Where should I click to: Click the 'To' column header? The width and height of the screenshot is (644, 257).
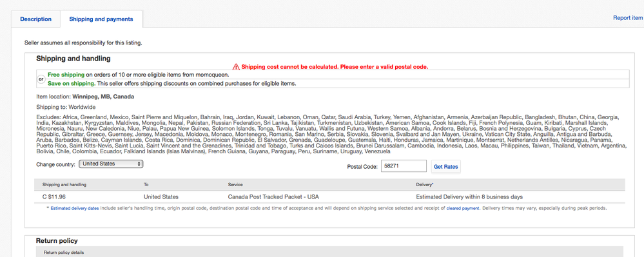coord(146,185)
